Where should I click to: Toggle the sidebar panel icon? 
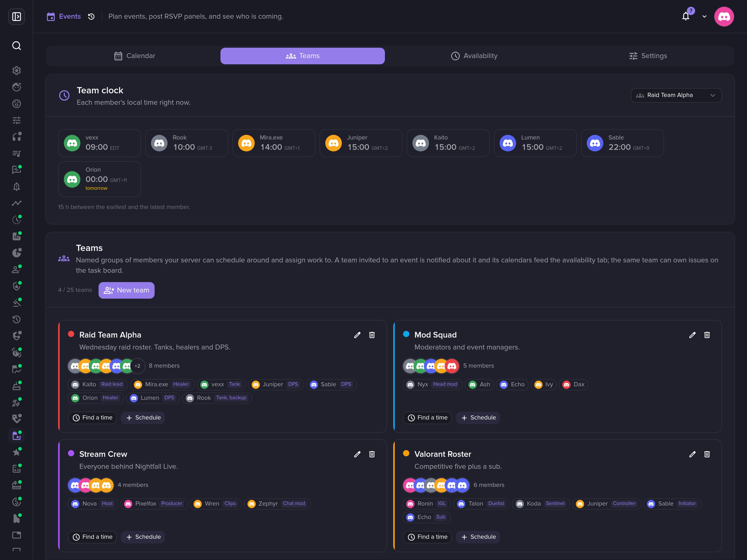(17, 17)
